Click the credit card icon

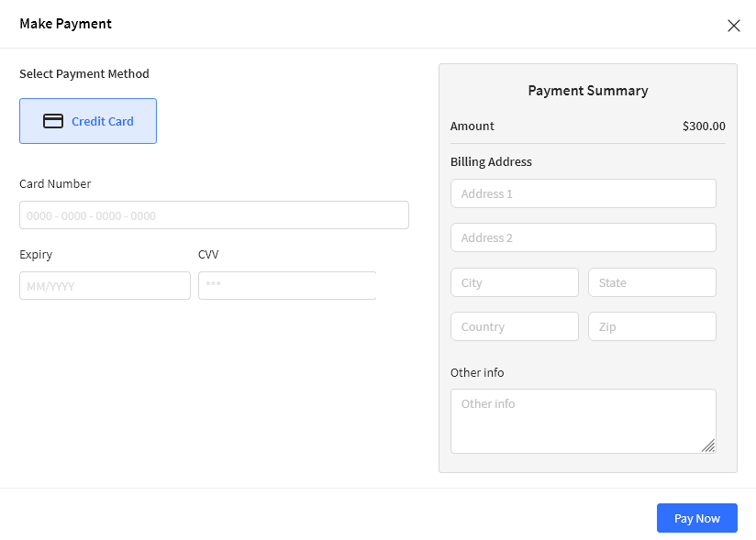click(x=53, y=121)
